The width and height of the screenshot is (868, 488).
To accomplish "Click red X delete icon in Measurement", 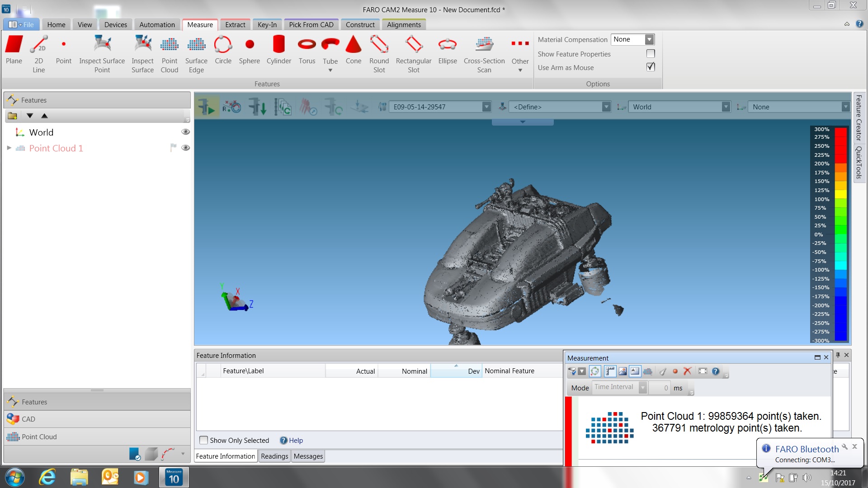I will coord(687,371).
